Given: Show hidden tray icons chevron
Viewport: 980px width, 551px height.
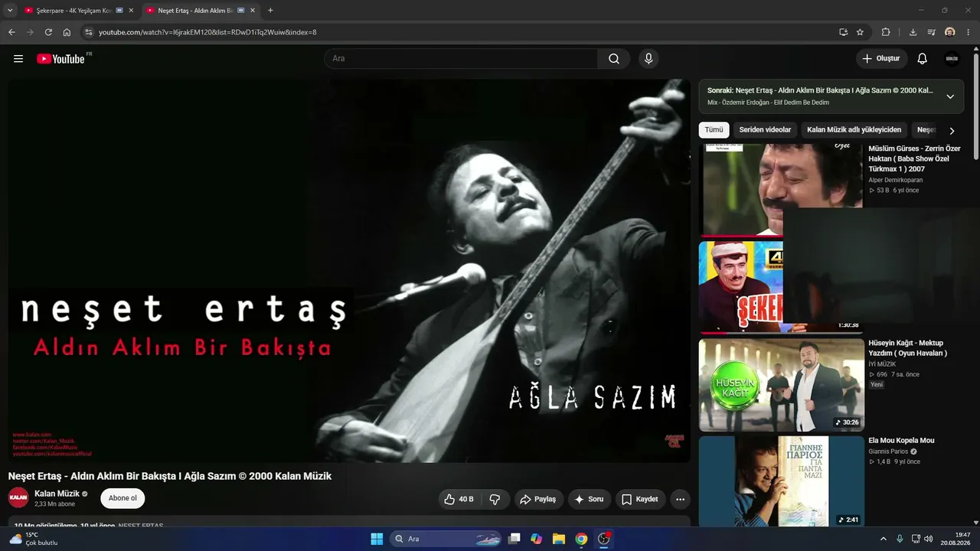Looking at the screenshot, I should [883, 539].
